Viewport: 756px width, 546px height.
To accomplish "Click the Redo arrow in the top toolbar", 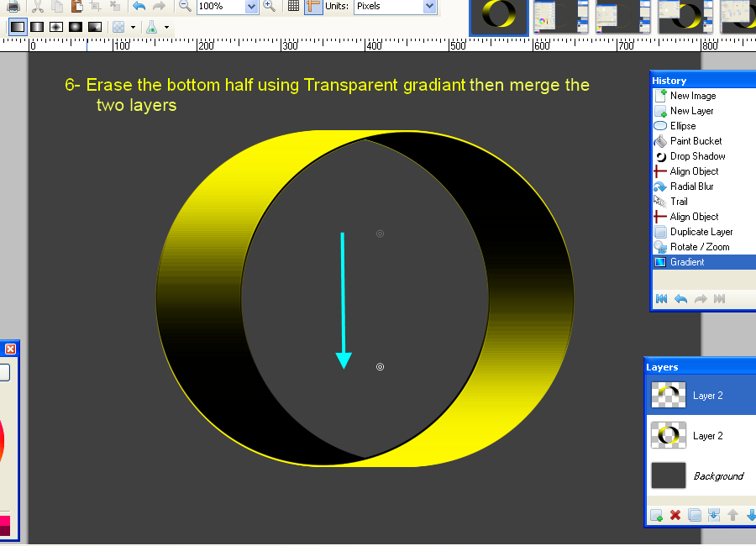I will [159, 6].
